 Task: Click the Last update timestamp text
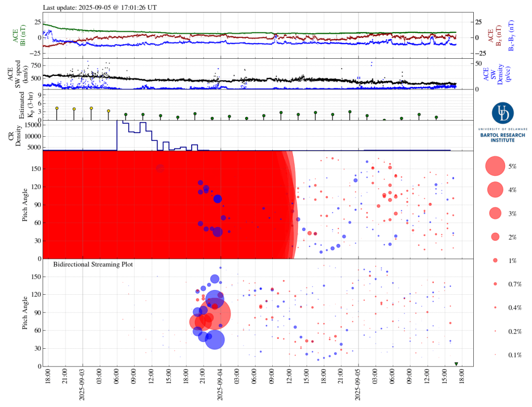point(100,7)
